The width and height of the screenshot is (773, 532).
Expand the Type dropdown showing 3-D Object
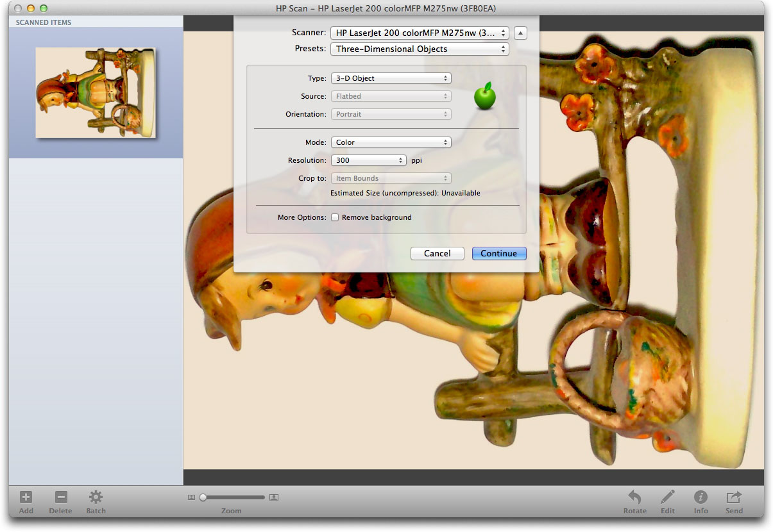391,79
